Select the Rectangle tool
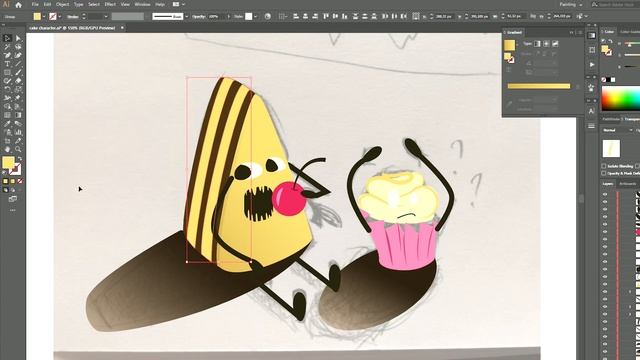The width and height of the screenshot is (640, 360). click(x=7, y=72)
